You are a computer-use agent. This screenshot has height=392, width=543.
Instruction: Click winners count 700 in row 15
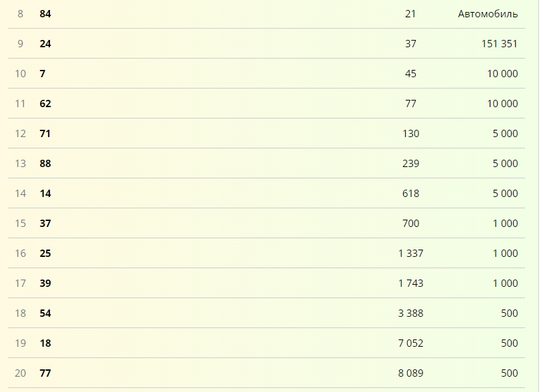tap(411, 224)
